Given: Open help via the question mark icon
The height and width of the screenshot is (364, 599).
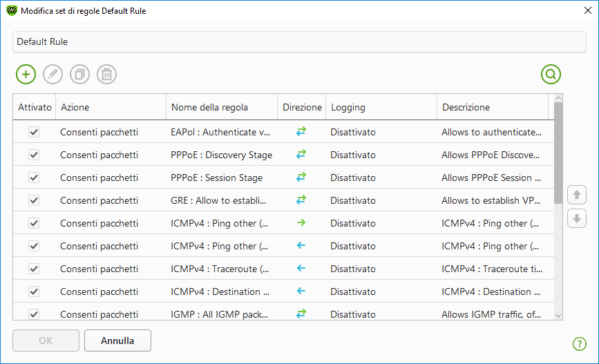Looking at the screenshot, I should [579, 343].
